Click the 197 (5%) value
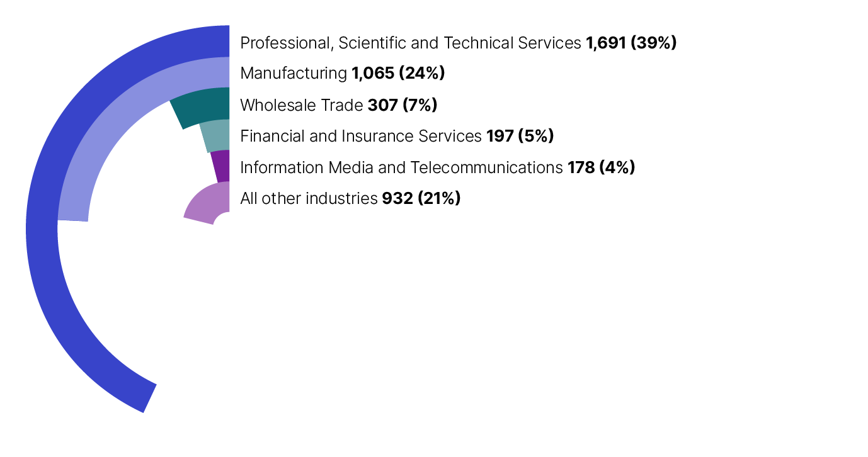Image resolution: width=868 pixels, height=457 pixels. 520,136
